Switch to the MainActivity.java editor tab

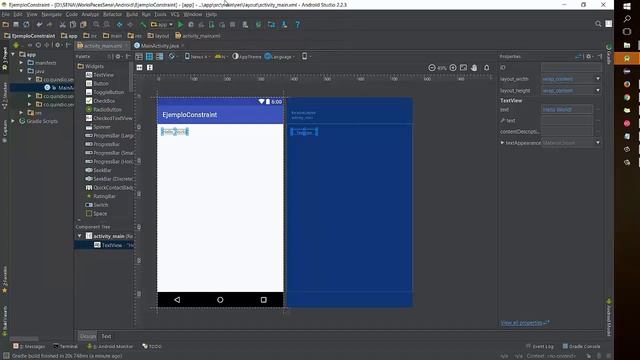[159, 46]
